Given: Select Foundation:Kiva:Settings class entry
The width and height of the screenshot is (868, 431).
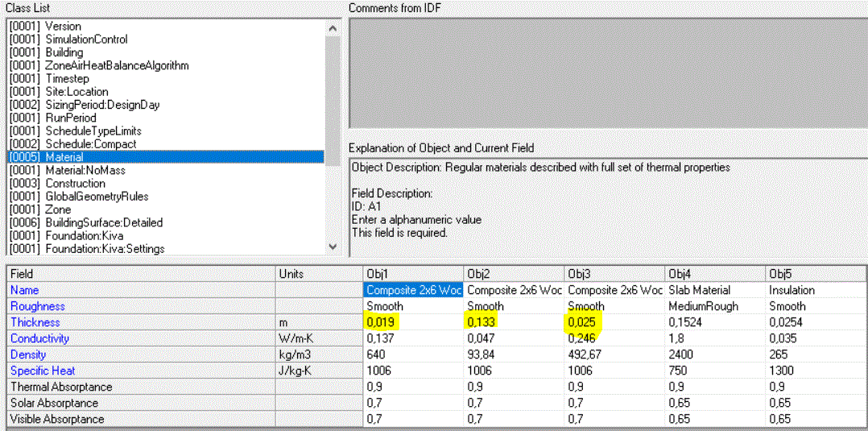Looking at the screenshot, I should click(166, 249).
